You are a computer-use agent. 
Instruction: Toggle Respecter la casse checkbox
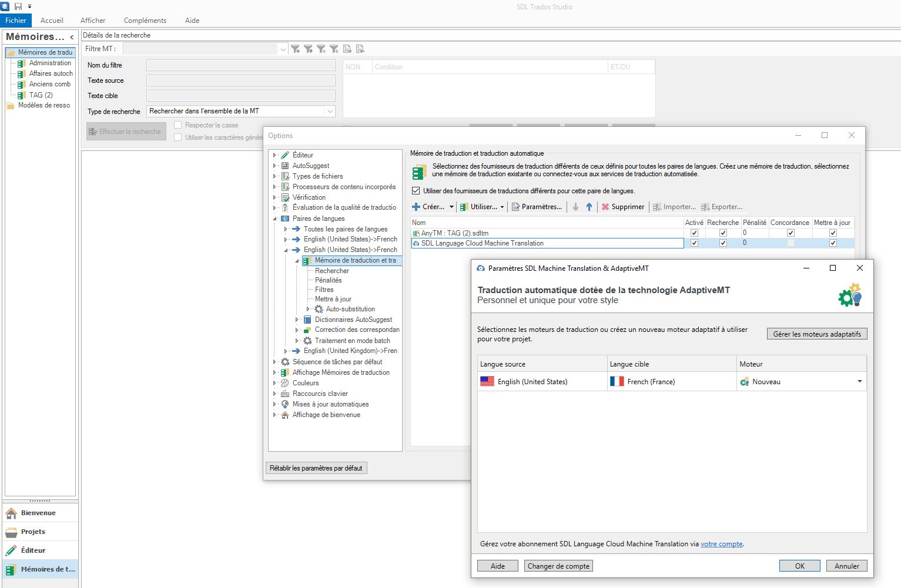pyautogui.click(x=178, y=125)
